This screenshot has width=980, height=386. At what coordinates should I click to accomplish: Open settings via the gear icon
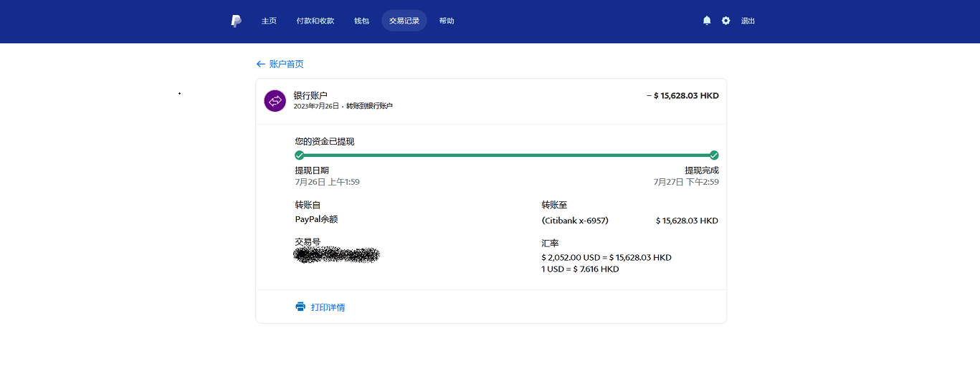726,21
